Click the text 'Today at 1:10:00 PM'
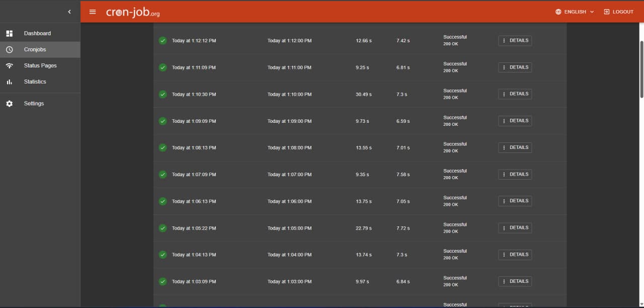Viewport: 644px width, 308px height. pos(289,94)
